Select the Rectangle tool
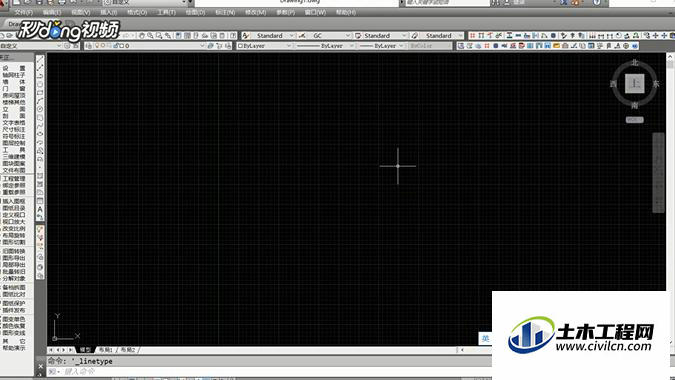This screenshot has width=675, height=380. click(40, 93)
